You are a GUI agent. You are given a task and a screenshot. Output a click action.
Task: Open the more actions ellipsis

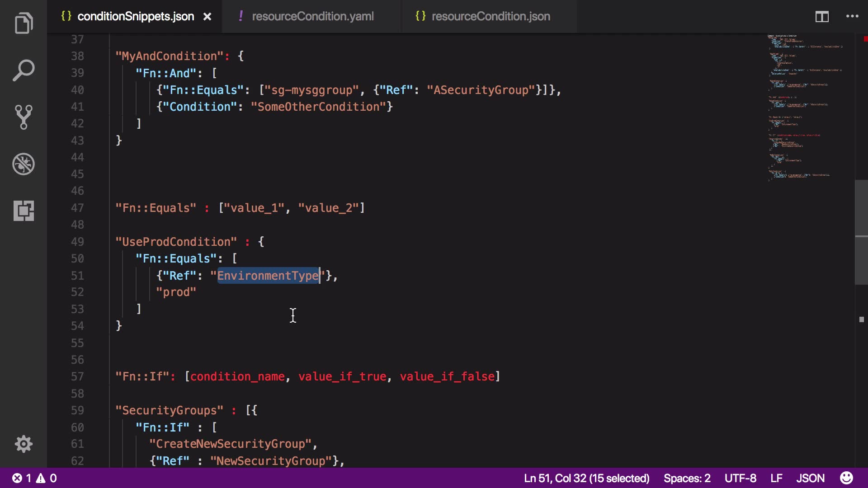(852, 17)
